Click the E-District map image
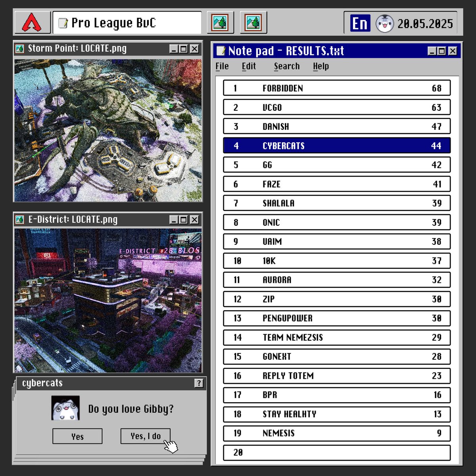Screen dimensions: 476x476 click(x=108, y=300)
